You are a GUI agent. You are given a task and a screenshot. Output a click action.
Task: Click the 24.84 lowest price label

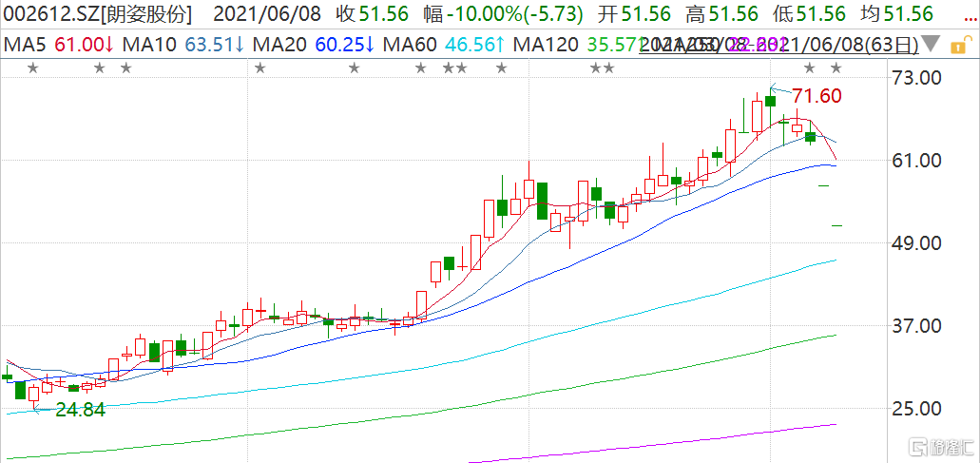(79, 410)
